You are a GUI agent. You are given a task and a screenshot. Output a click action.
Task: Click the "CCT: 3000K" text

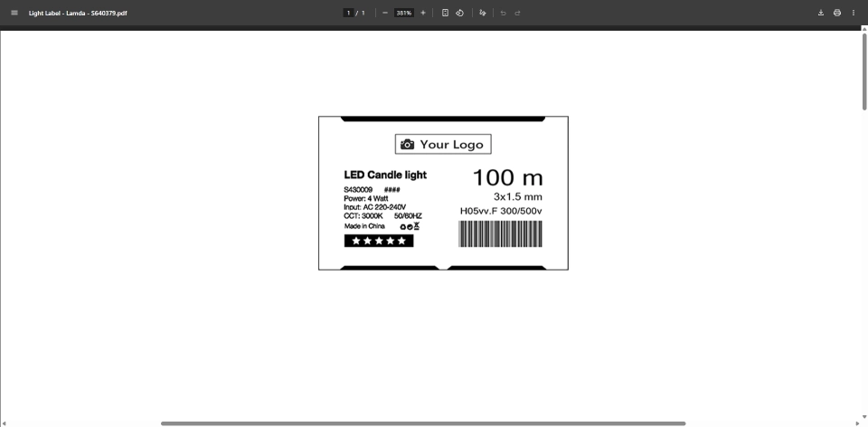click(363, 216)
